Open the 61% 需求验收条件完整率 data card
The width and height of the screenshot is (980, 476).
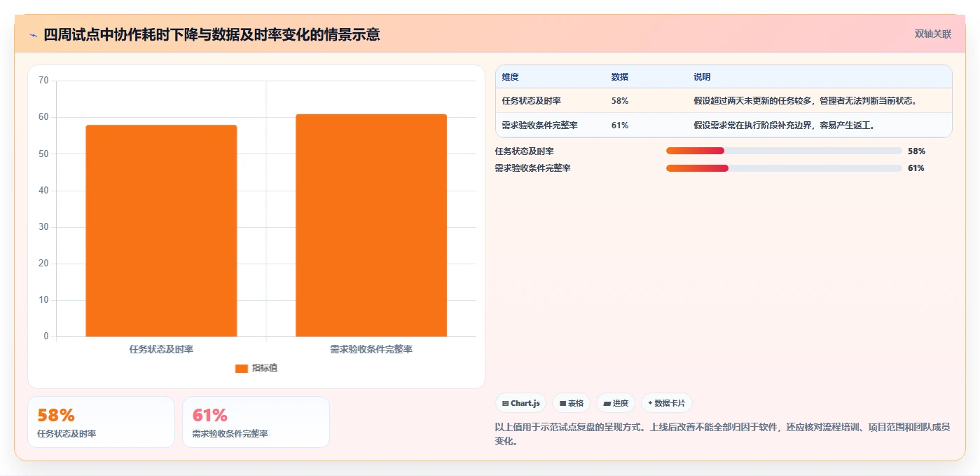[x=256, y=422]
